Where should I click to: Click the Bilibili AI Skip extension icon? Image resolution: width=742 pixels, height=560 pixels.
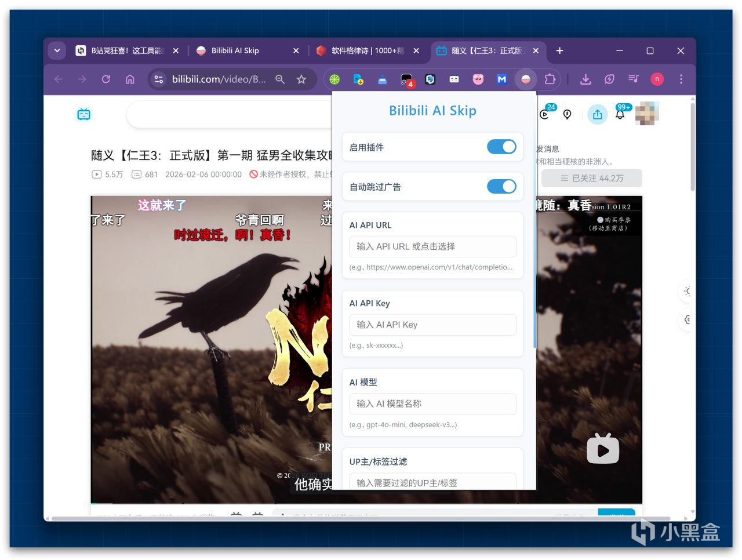click(x=526, y=79)
